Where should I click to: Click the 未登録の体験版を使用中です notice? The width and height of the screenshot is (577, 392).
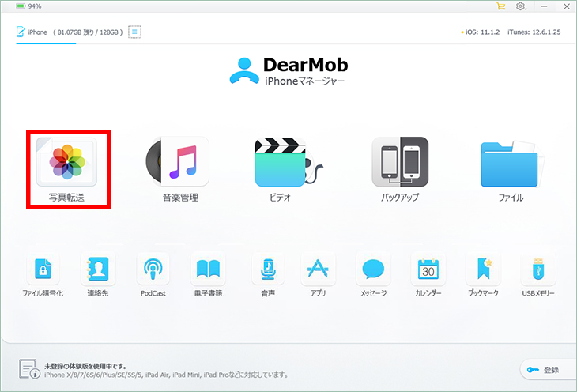(85, 366)
